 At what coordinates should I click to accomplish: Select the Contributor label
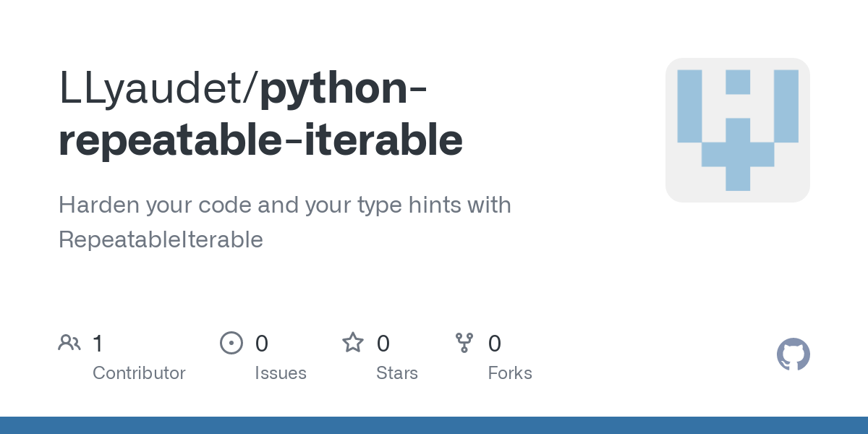tap(139, 373)
